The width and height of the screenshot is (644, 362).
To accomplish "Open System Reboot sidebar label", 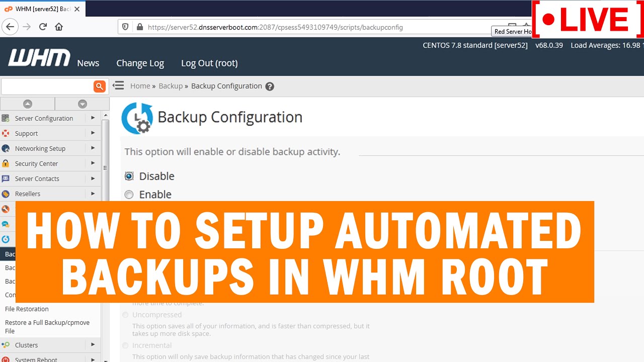I will [36, 359].
